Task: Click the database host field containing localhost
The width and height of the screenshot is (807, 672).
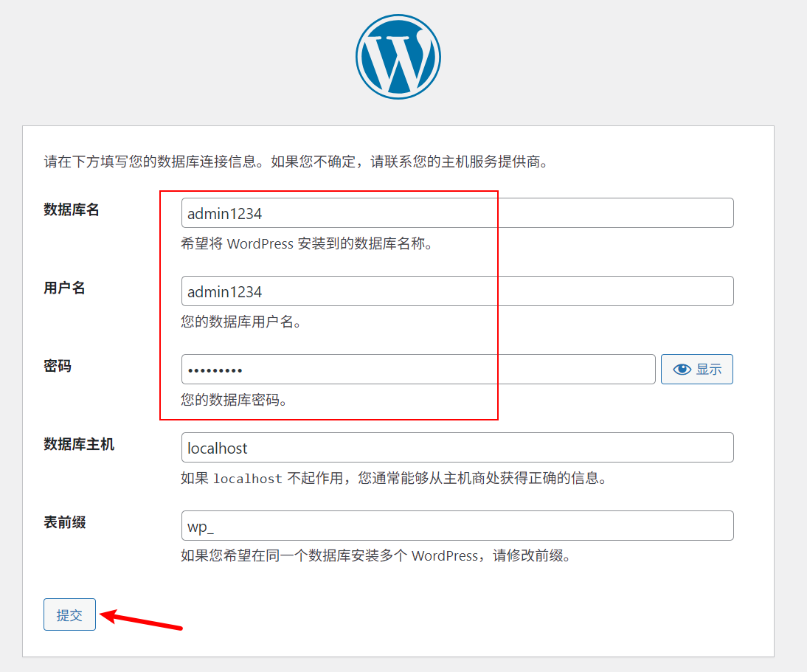Action: (x=457, y=448)
